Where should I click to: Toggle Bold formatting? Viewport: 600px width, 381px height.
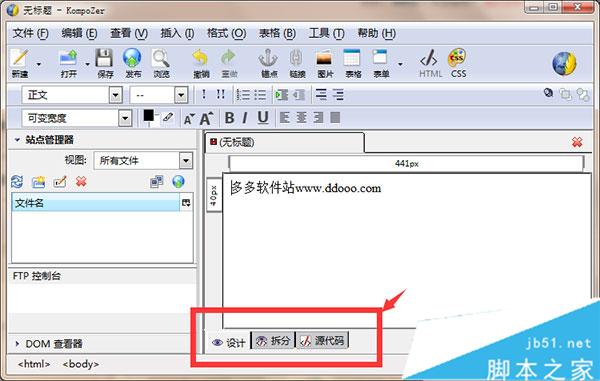pyautogui.click(x=230, y=118)
